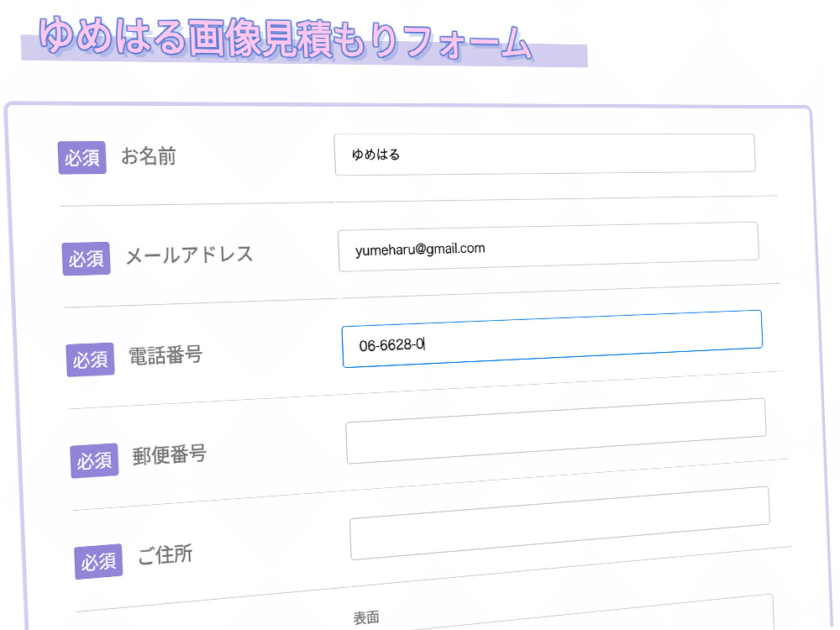
Task: Select the text ゆめはる in the name field
Action: (x=376, y=154)
